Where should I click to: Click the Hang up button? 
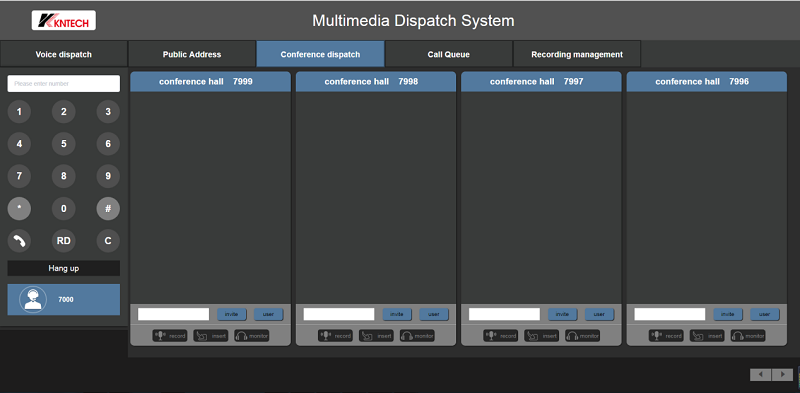(64, 268)
